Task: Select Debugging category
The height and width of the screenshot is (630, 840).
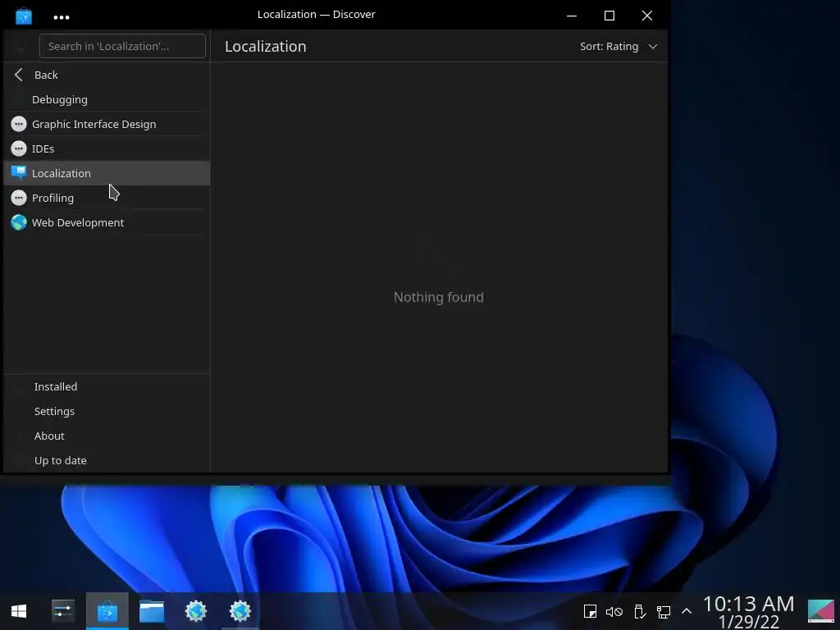Action: (107, 99)
